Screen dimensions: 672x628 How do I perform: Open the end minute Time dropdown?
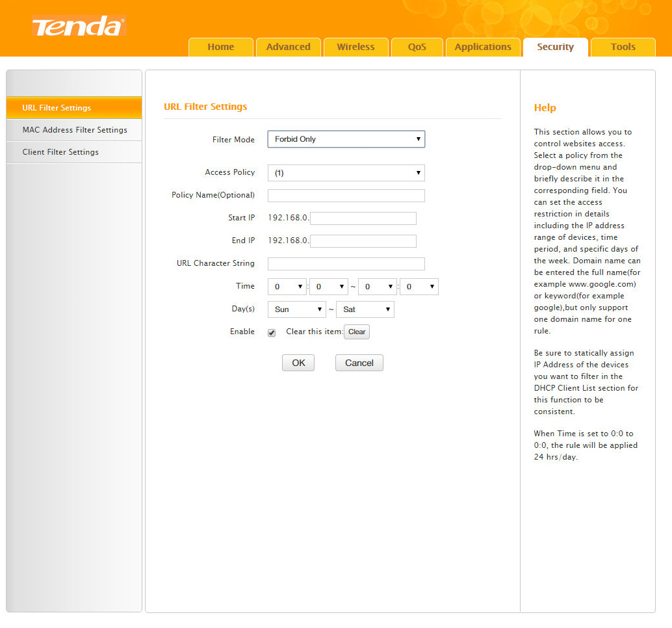pos(419,286)
